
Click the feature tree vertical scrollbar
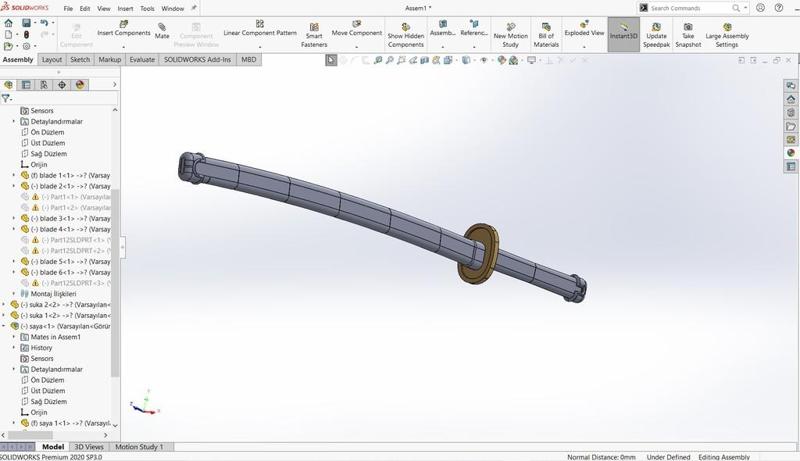(x=115, y=283)
